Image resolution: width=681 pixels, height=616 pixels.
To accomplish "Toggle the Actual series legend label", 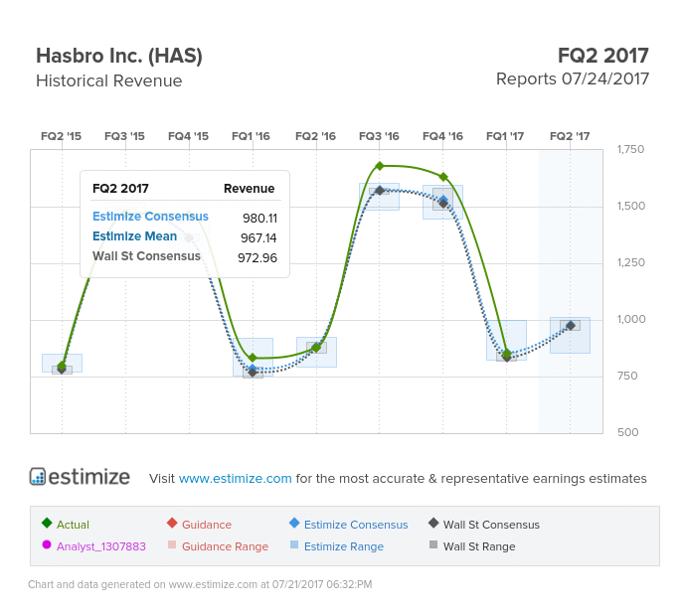I will point(73,525).
